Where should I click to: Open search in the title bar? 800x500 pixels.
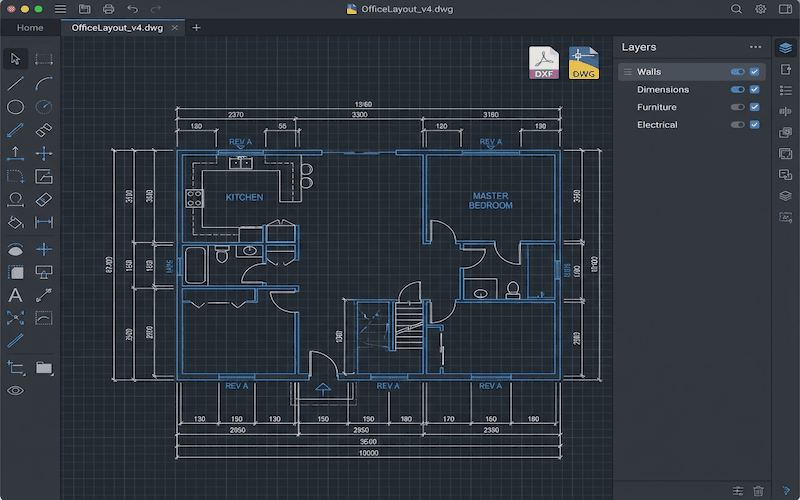[x=736, y=9]
